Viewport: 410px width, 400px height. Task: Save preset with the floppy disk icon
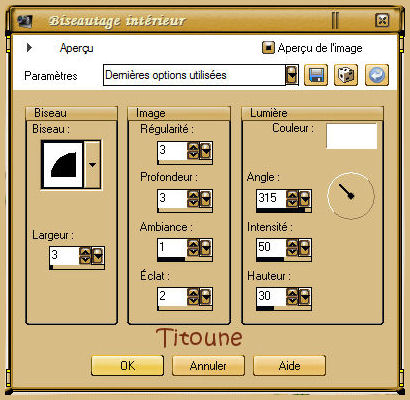(316, 75)
